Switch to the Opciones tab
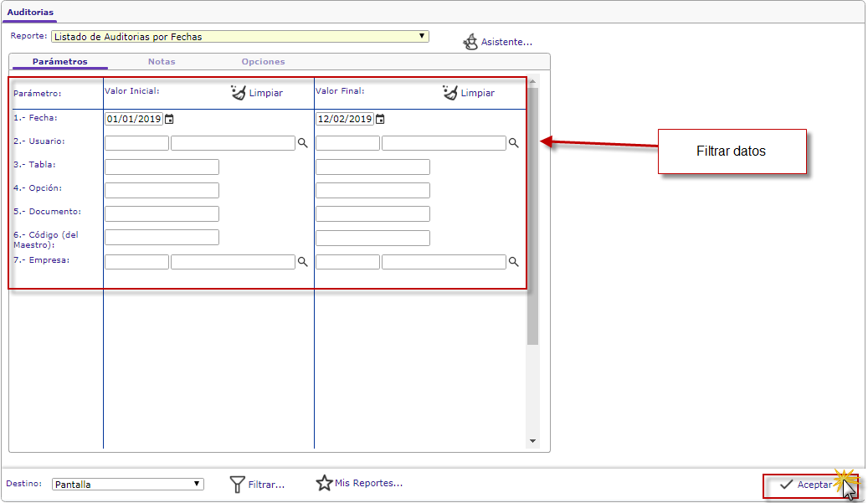Viewport: 868px width, 503px height. [263, 61]
